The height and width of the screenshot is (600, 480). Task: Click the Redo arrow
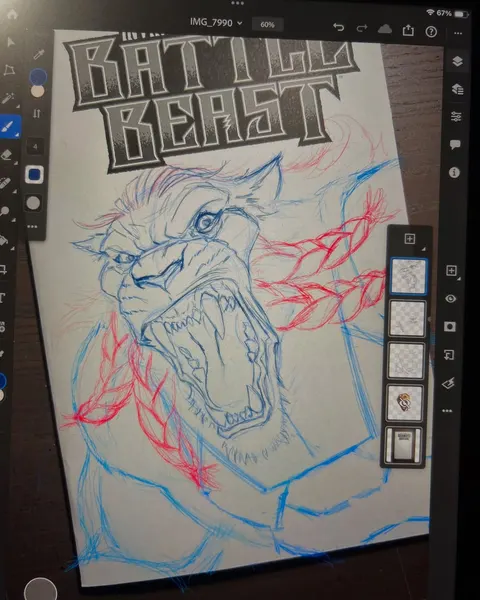[x=362, y=28]
